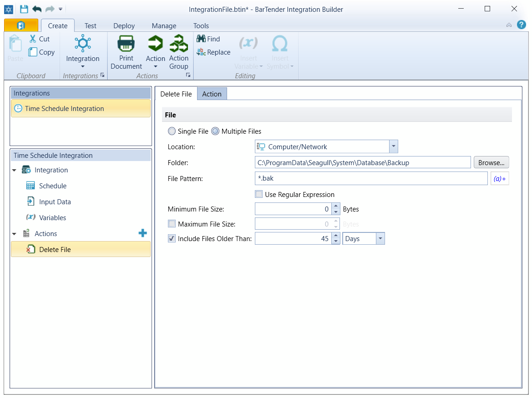Open the Schedule tree item
The image size is (532, 398).
click(53, 186)
